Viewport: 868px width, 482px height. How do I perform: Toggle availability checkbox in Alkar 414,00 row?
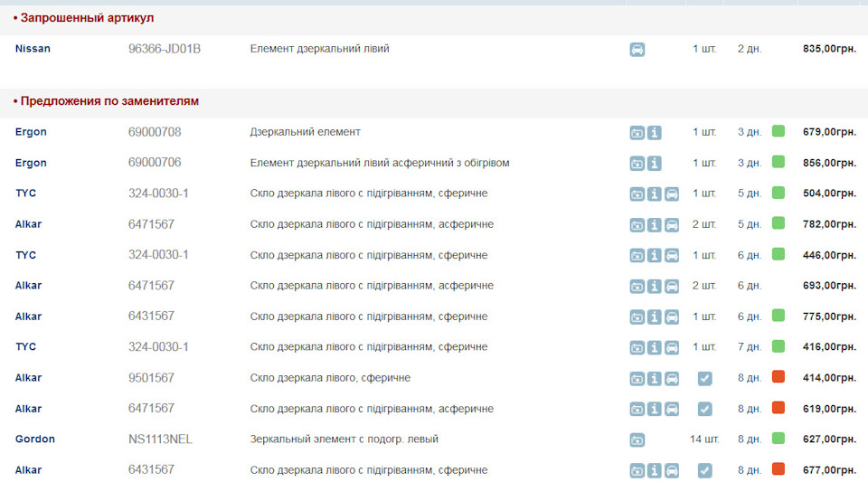(704, 379)
